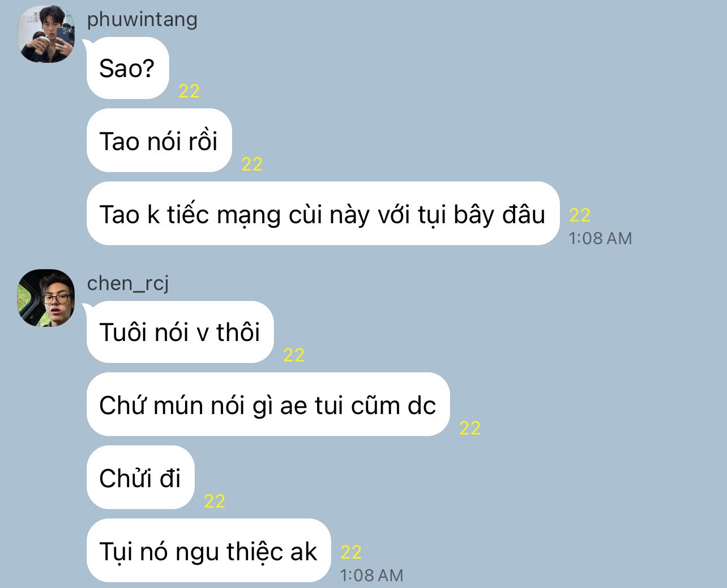Click the read count 22 beside 'Sao?'
This screenshot has height=588, width=727.
[x=189, y=91]
